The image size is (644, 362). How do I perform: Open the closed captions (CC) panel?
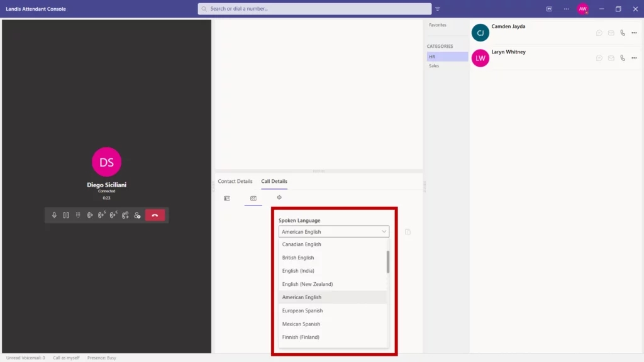(253, 197)
